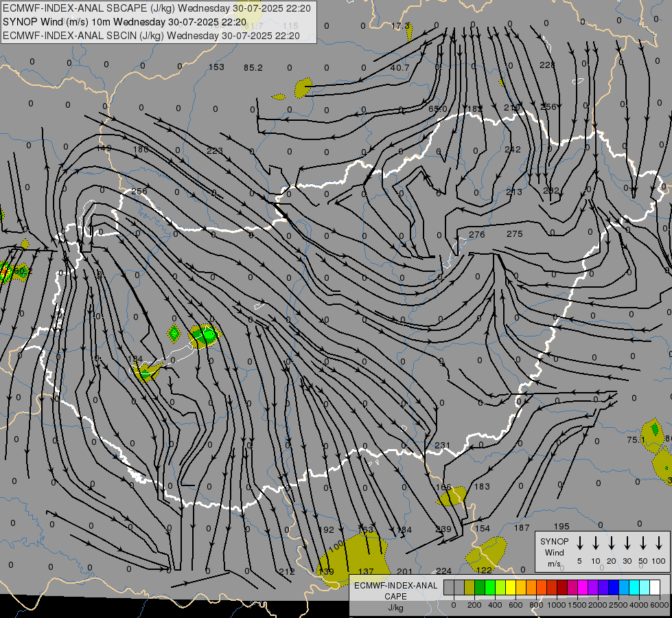Click map value 149
Image resolution: width=672 pixels, height=618 pixels.
coord(104,148)
